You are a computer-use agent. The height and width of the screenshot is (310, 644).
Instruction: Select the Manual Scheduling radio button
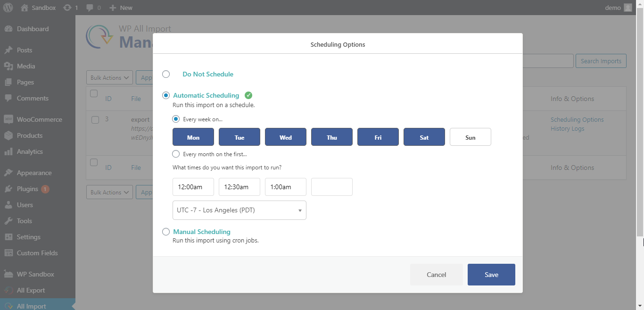tap(166, 232)
